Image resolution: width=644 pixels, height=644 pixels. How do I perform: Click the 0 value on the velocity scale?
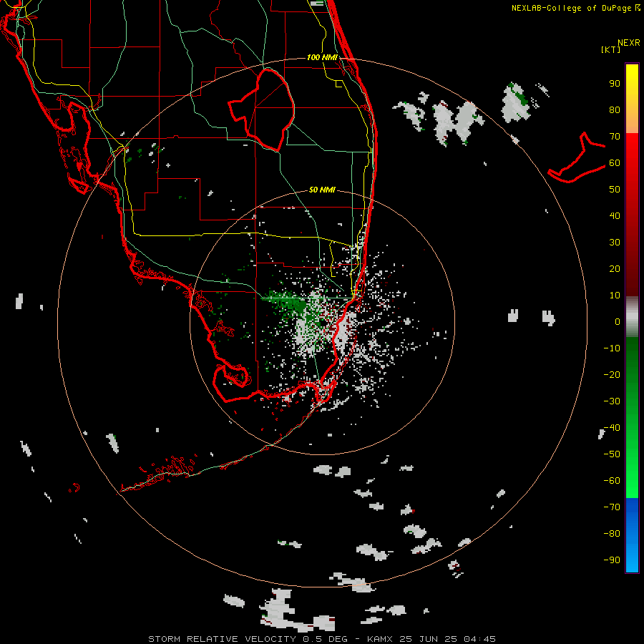pos(618,321)
